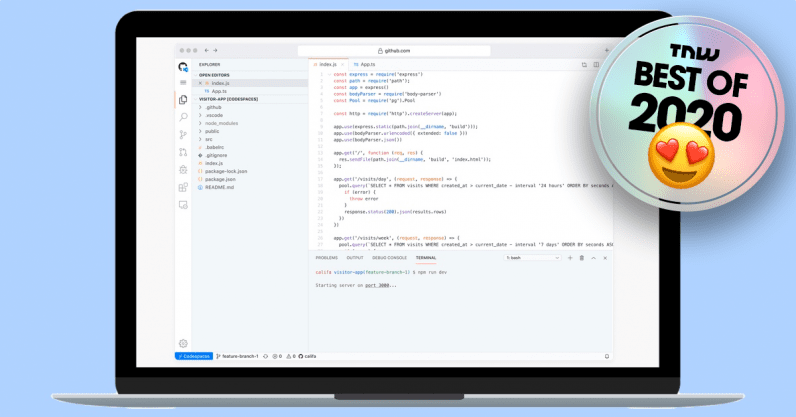Click the open changes icon in editor toolbar
The image size is (796, 417).
point(584,65)
